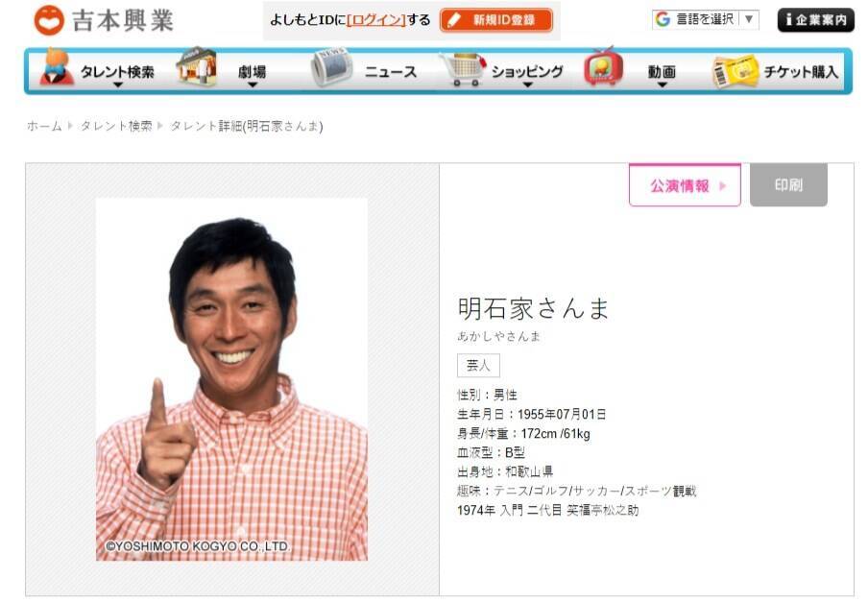
Task: Expand the arrow under 劇場
Action: pyautogui.click(x=253, y=84)
